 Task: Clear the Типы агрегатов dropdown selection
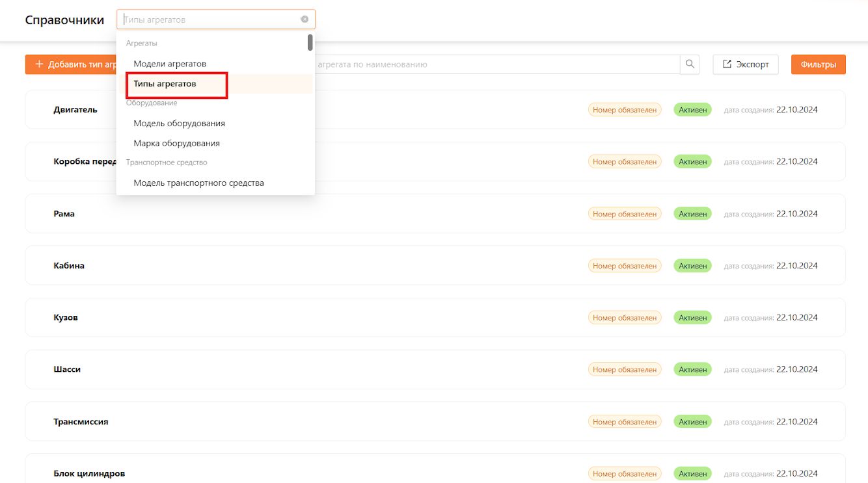coord(305,20)
